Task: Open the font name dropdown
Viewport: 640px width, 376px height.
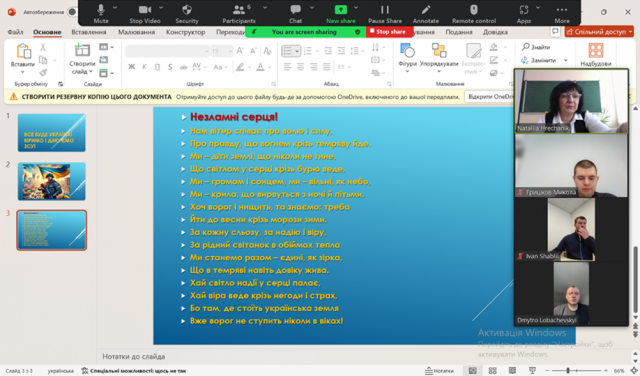Action: click(x=206, y=51)
